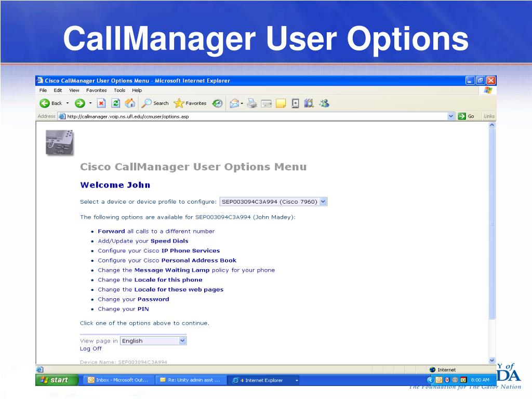Open the device profile dropdown SEP003094C3A994
This screenshot has height=399, width=532.
point(273,202)
